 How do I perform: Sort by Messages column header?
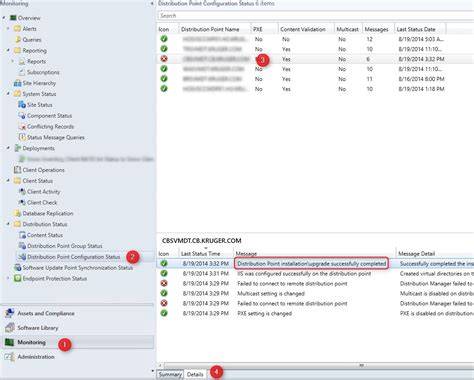(x=378, y=29)
